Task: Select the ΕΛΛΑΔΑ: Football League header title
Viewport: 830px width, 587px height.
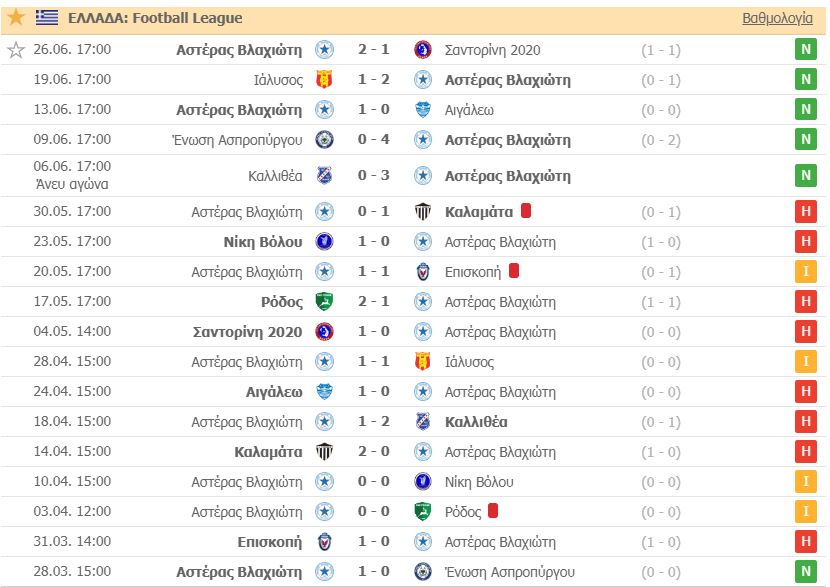Action: pos(155,18)
